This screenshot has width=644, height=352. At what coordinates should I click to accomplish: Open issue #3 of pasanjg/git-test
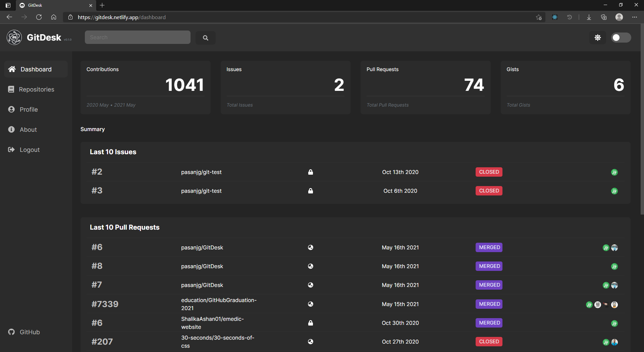coord(97,190)
